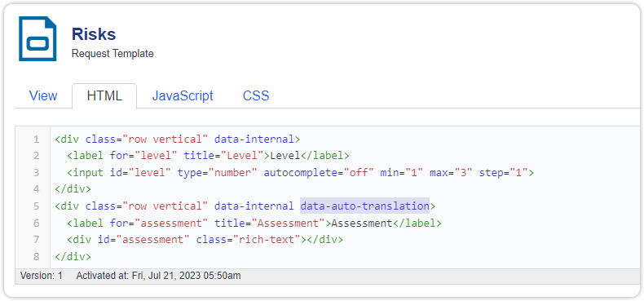Click the Risks request template icon
This screenshot has width=644, height=301.
37,38
